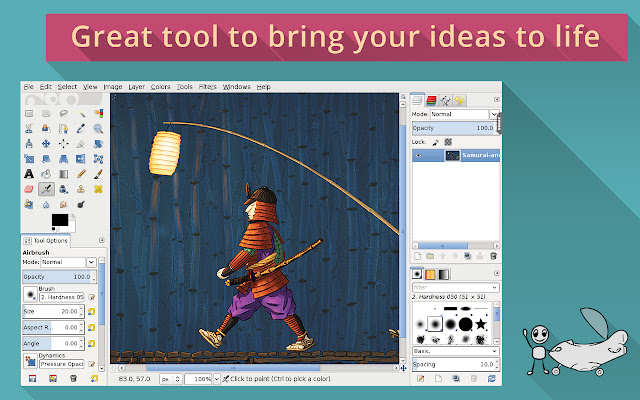Select the Flip tool
Viewport: 640px width, 400px height.
81,159
